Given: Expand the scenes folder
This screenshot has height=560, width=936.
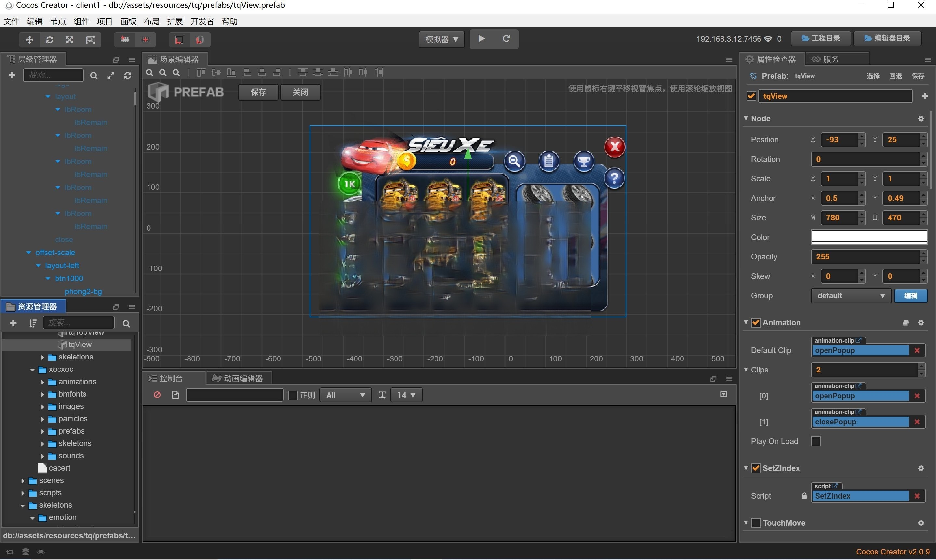Looking at the screenshot, I should coord(23,481).
